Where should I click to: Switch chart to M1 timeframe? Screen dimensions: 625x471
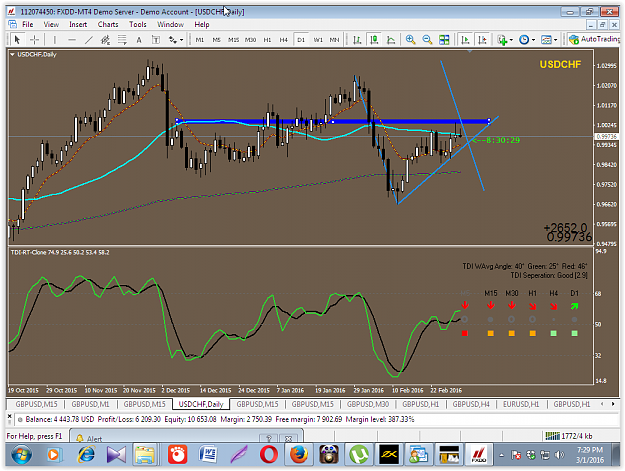(200, 40)
